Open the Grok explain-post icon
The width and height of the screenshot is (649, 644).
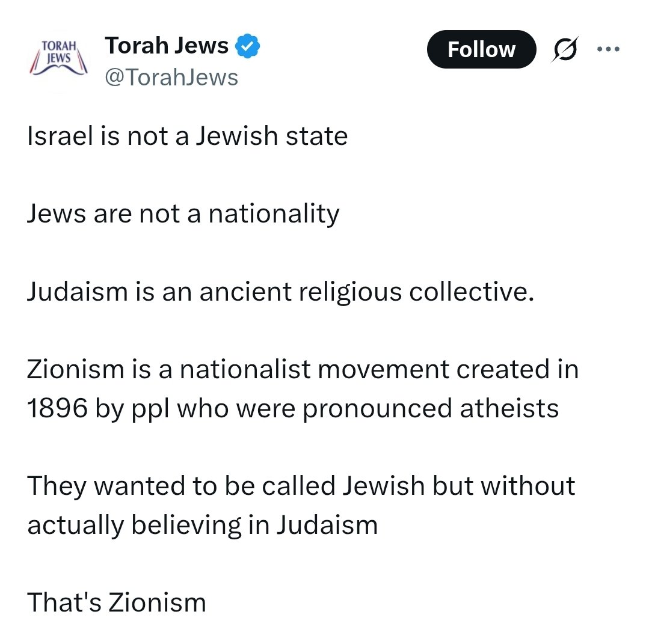pos(566,50)
